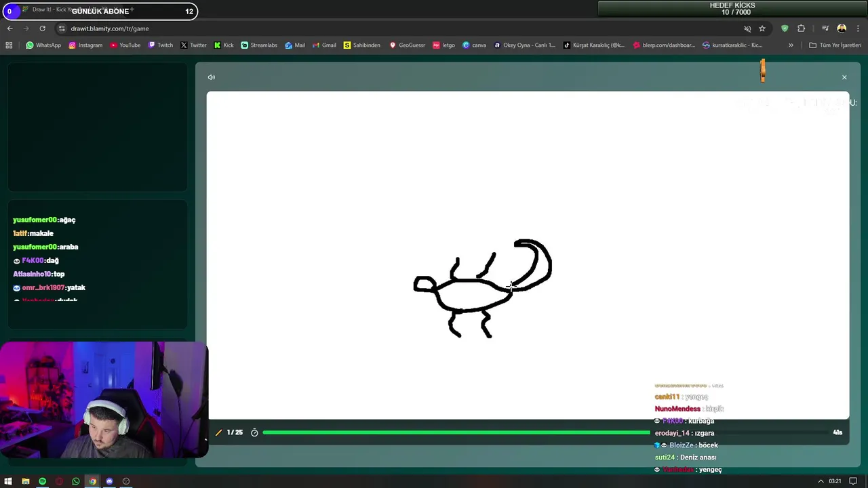The width and height of the screenshot is (868, 488).
Task: Expand hidden bookmarks chevron
Action: (791, 45)
